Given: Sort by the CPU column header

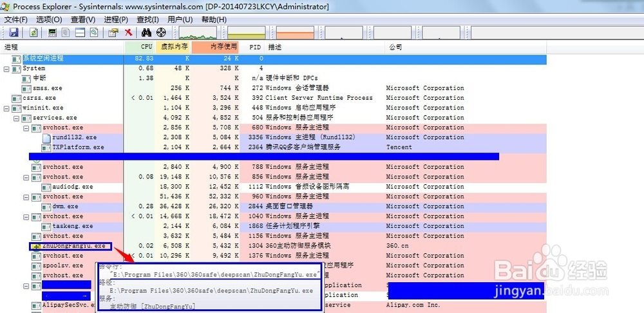Looking at the screenshot, I should coord(140,47).
